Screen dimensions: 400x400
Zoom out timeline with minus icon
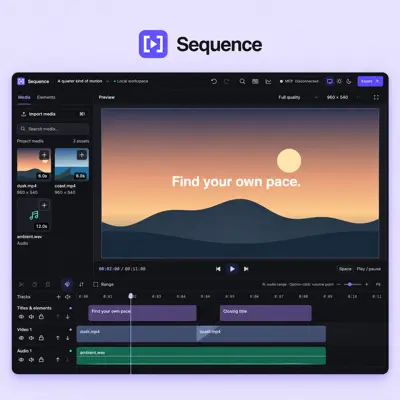coord(339,284)
